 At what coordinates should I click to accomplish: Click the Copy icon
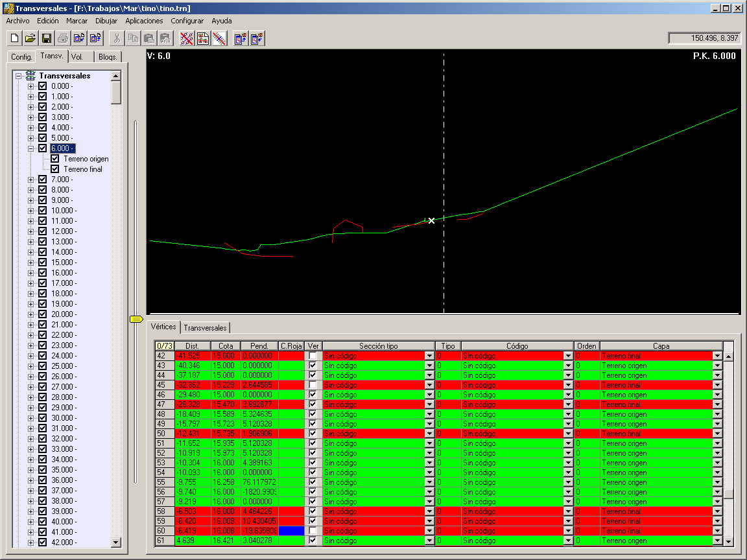(x=133, y=39)
